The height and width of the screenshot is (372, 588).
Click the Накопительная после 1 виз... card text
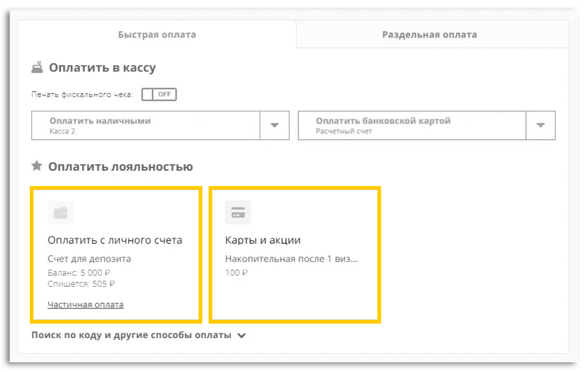point(291,259)
